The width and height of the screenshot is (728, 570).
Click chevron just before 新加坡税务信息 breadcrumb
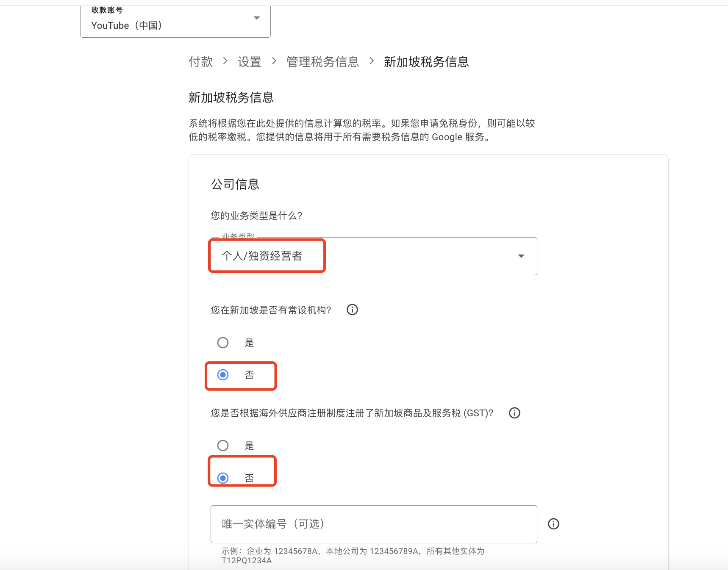pos(372,61)
